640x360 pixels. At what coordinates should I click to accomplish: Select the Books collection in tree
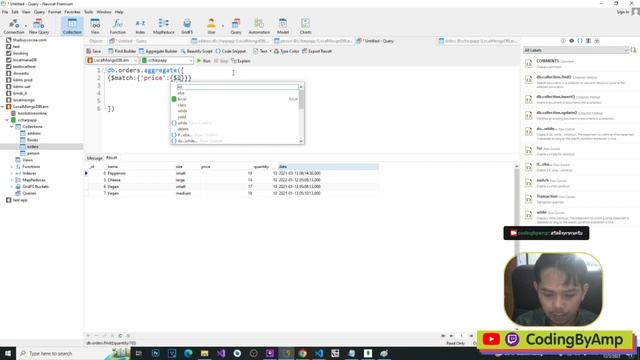(33, 140)
